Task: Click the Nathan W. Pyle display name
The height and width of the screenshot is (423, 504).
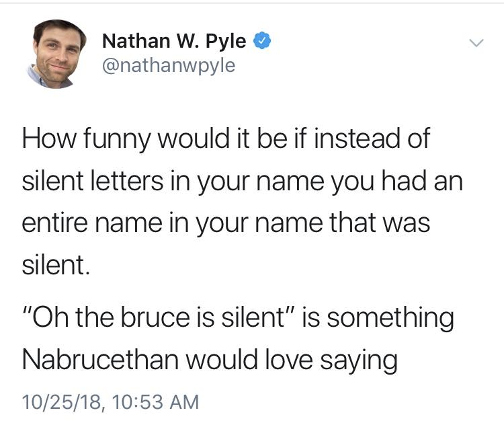Action: point(174,41)
